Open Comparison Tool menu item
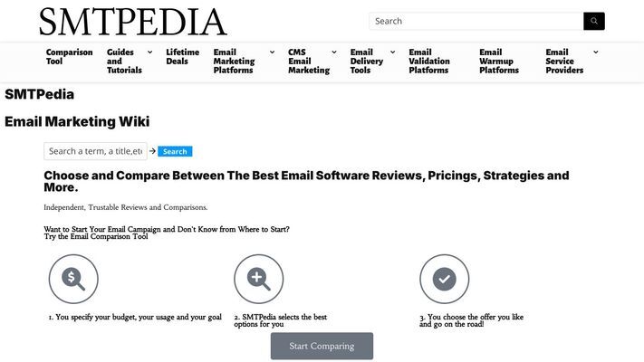 70,57
